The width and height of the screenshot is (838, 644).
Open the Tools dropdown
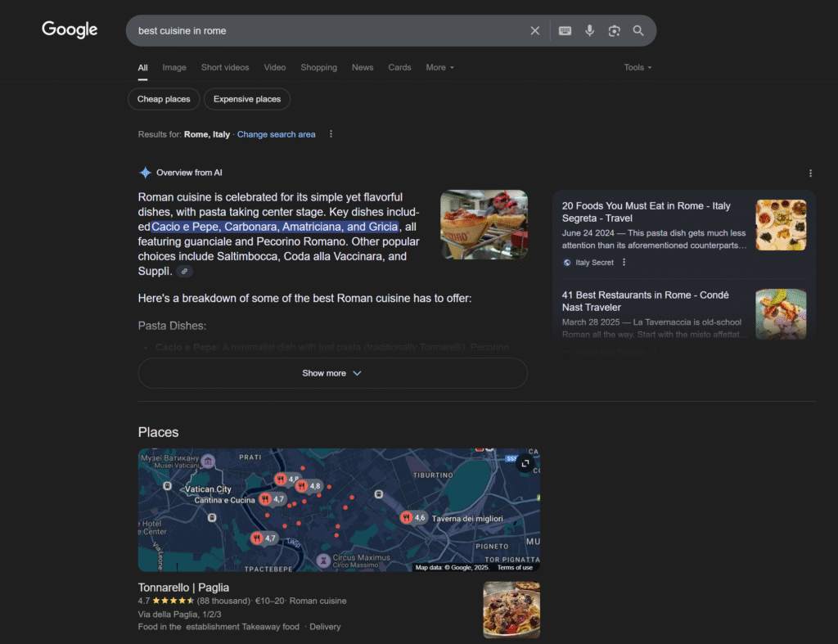638,67
